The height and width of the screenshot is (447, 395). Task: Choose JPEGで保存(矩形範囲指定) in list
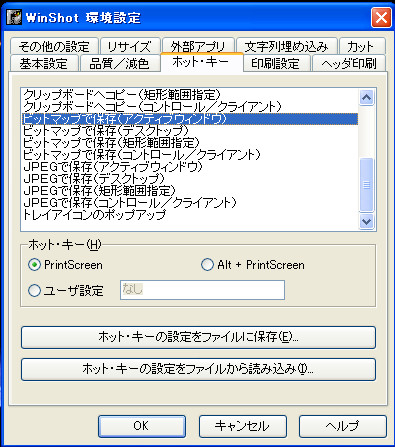190,191
